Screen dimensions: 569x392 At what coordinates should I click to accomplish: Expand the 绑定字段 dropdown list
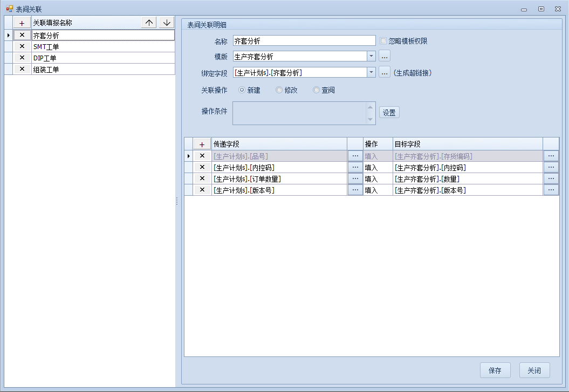(x=371, y=72)
